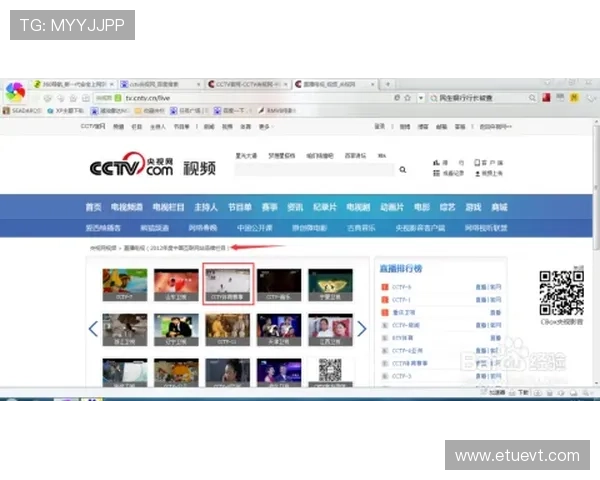
Task: Click the 客户端 phone icon in the header
Action: [x=477, y=163]
